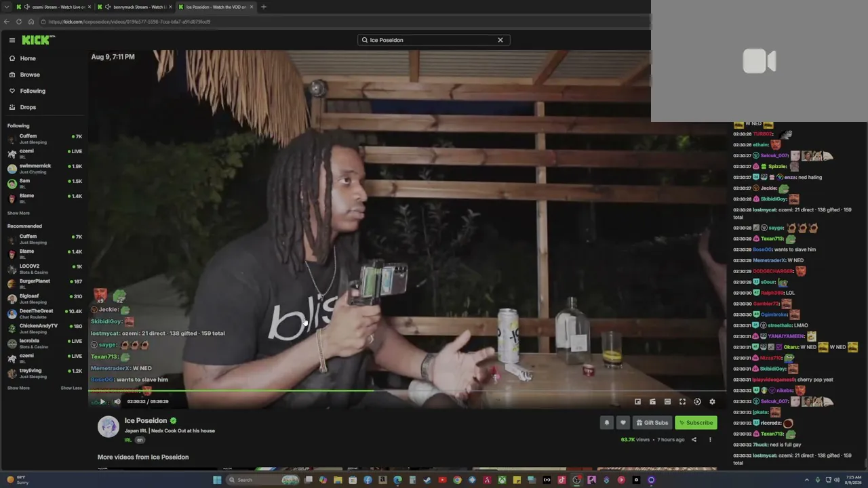Viewport: 868px width, 488px height.
Task: Enable picture-in-picture mode
Action: tap(637, 402)
